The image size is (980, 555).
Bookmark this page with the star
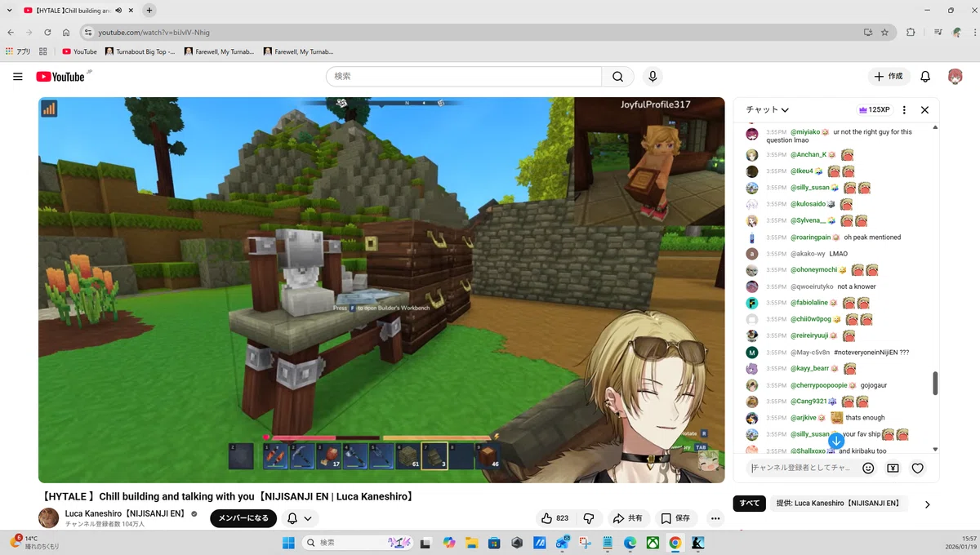click(884, 33)
